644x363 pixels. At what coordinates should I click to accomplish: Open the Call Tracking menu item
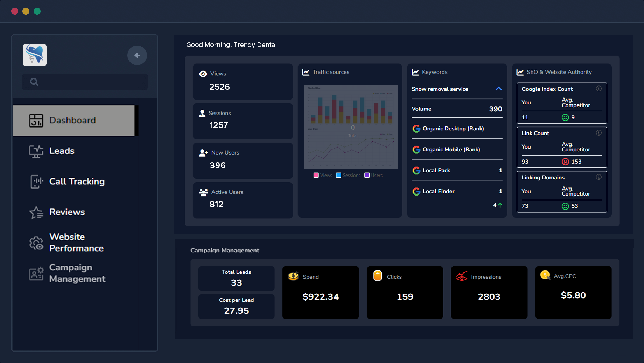[x=77, y=181]
